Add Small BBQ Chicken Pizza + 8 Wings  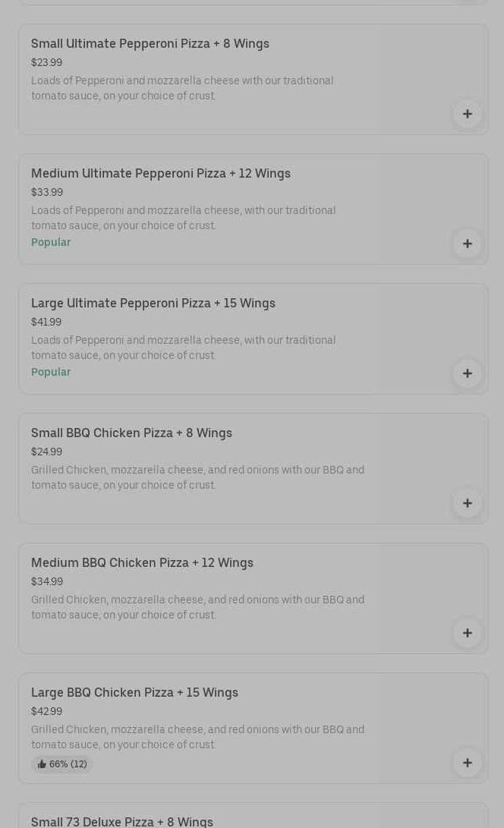coord(467,503)
